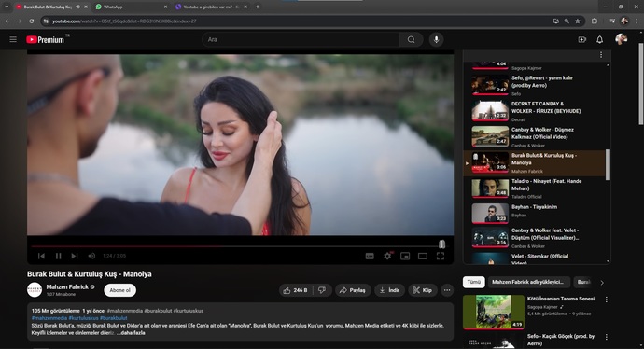Open the Create video icon
644x349 pixels.
click(582, 39)
